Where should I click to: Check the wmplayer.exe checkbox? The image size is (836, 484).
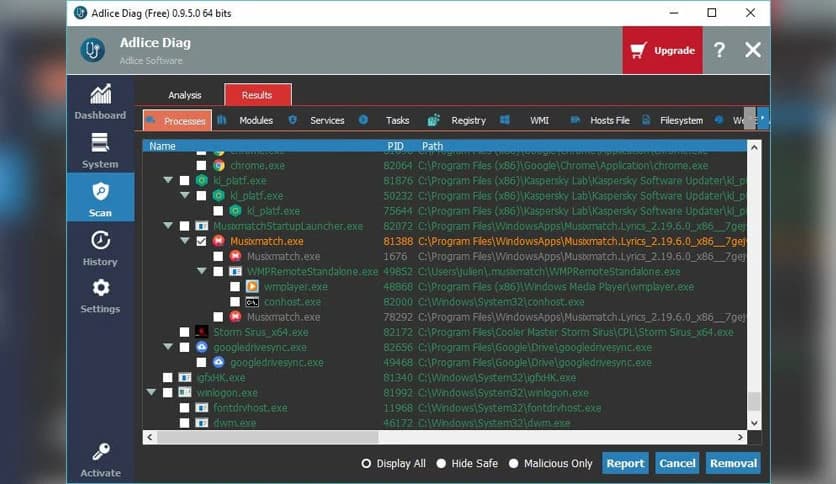[x=235, y=287]
